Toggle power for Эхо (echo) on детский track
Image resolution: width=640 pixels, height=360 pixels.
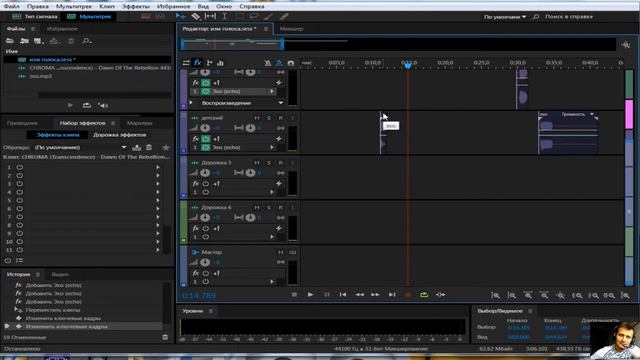coord(205,147)
